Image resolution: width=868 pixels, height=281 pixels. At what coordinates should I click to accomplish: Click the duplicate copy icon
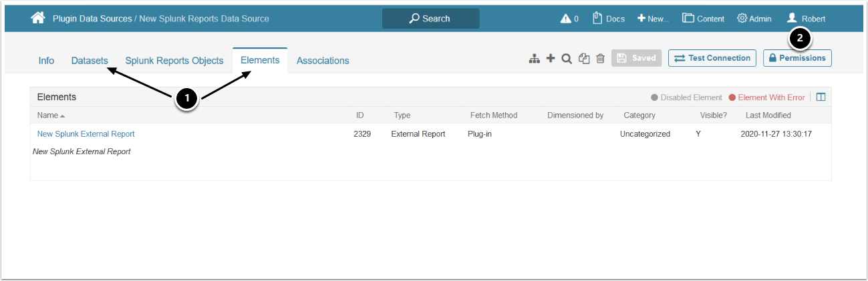pos(584,59)
